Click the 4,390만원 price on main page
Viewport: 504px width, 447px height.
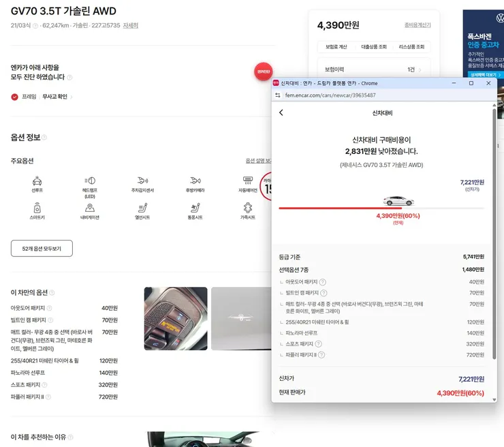338,25
